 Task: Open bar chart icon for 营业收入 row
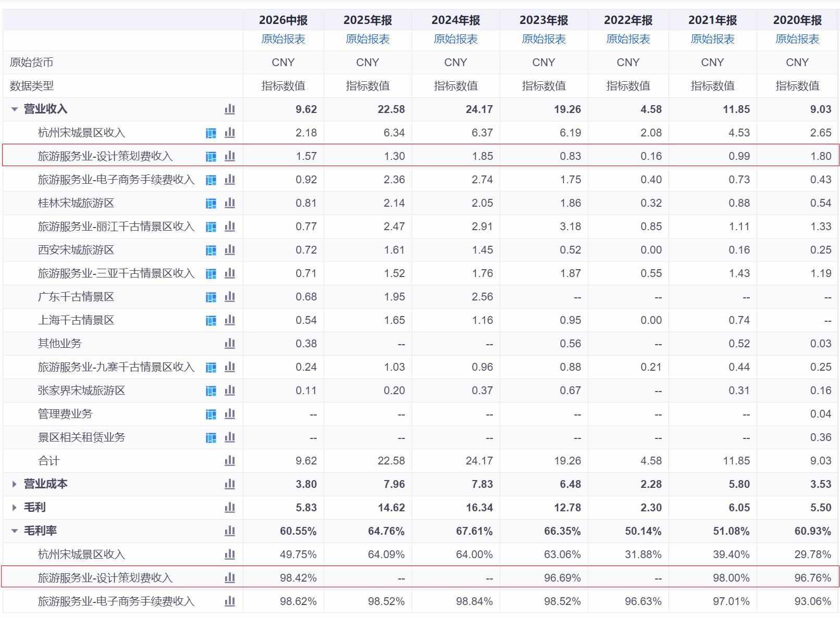click(230, 109)
